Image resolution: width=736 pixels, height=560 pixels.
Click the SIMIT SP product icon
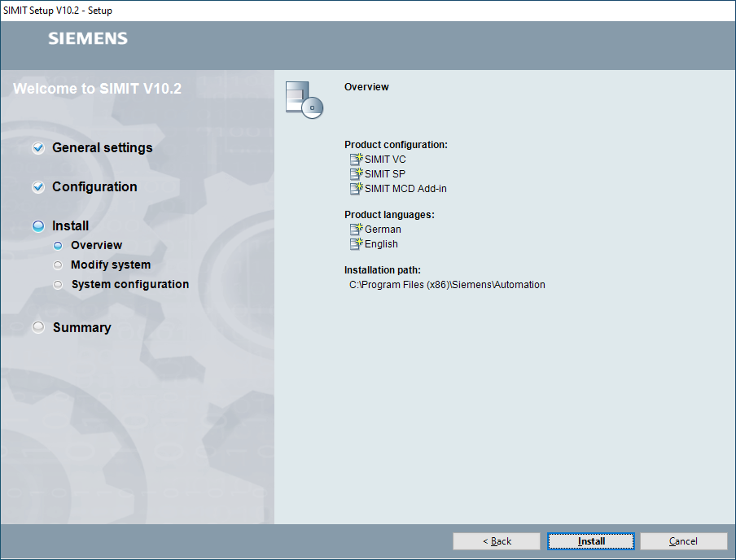[x=356, y=173]
